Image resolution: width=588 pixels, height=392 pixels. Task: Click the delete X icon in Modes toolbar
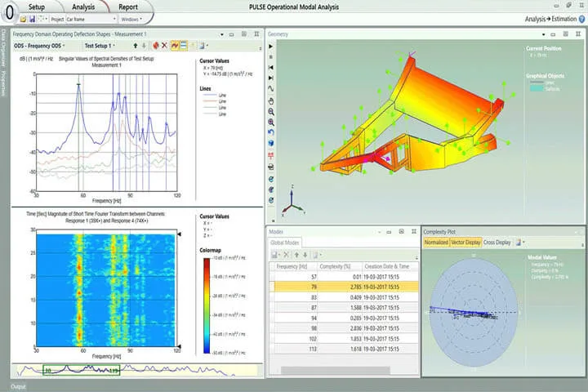[286, 255]
